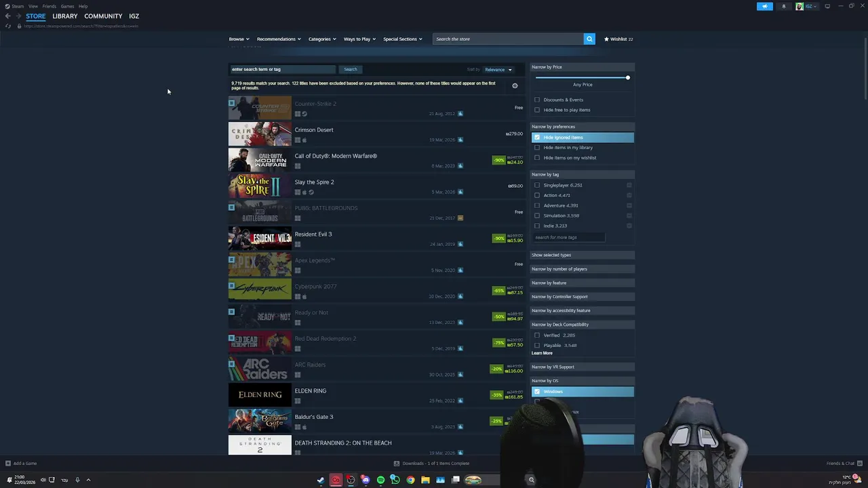This screenshot has width=868, height=488.
Task: Open the Sort by Relevance dropdown
Action: (x=498, y=69)
